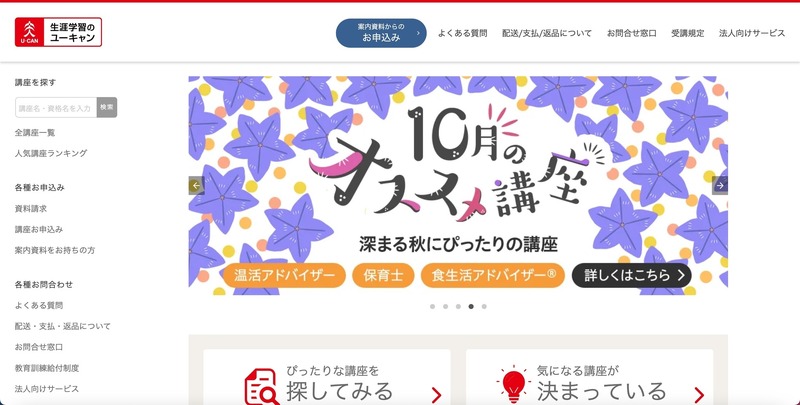Click the 検索 search button
The height and width of the screenshot is (405, 800).
[107, 107]
